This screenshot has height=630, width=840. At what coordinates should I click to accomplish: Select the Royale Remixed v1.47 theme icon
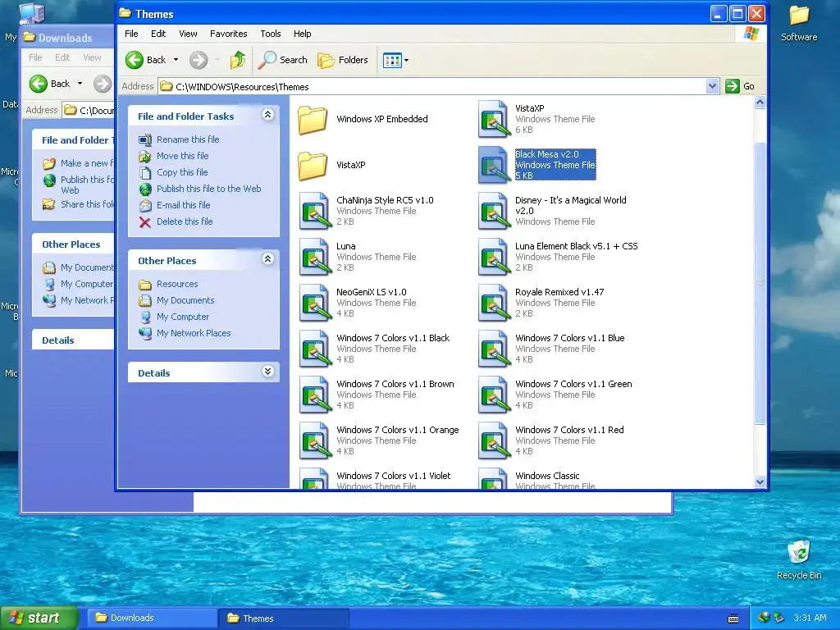493,304
